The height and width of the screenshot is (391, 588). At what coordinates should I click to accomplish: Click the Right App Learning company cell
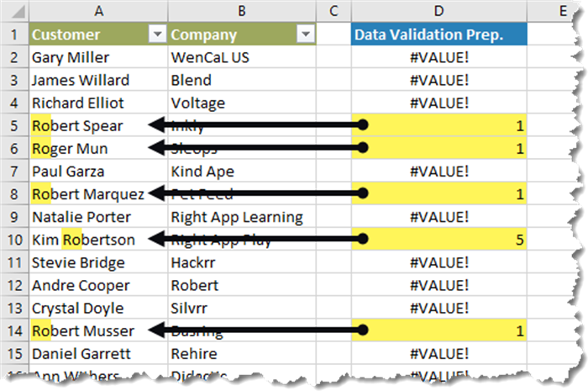[236, 217]
